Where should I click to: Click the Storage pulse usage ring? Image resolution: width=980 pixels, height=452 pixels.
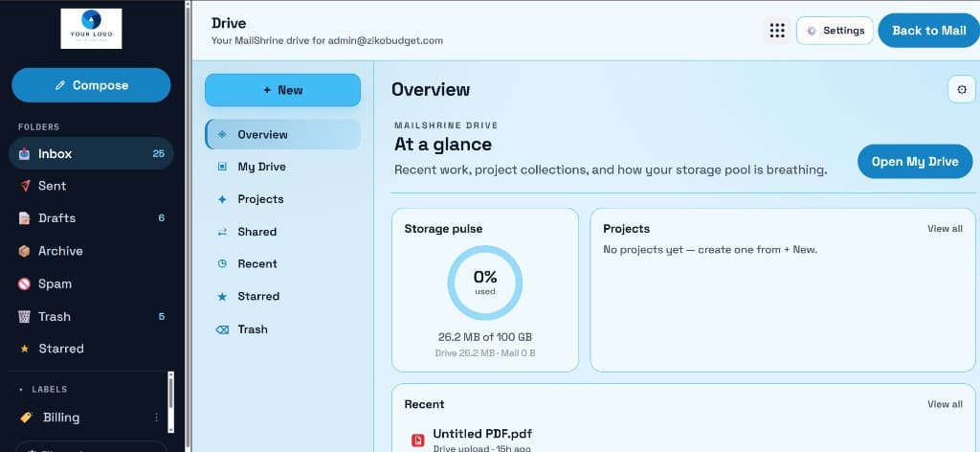click(x=485, y=283)
